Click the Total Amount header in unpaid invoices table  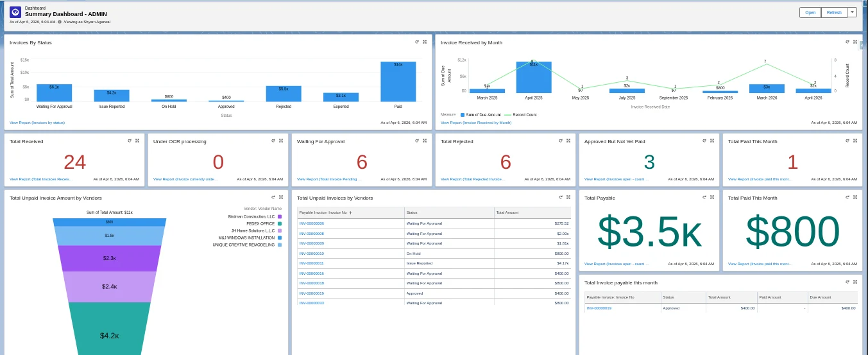(x=532, y=212)
